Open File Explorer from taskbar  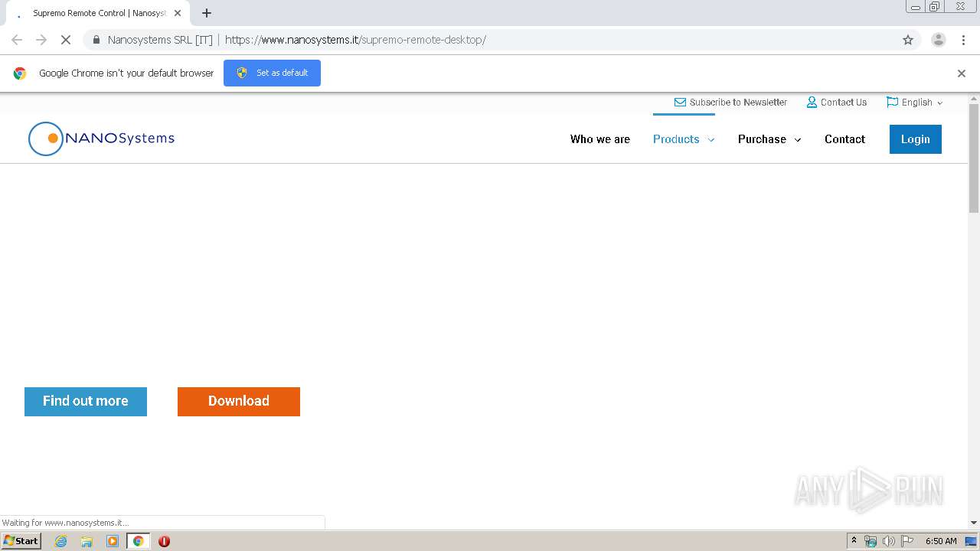[87, 541]
